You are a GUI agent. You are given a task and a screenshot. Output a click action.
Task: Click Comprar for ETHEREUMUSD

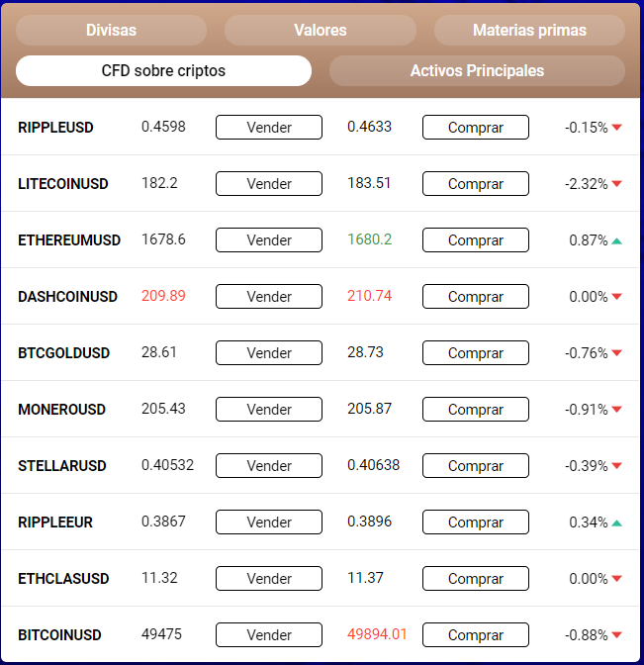475,240
